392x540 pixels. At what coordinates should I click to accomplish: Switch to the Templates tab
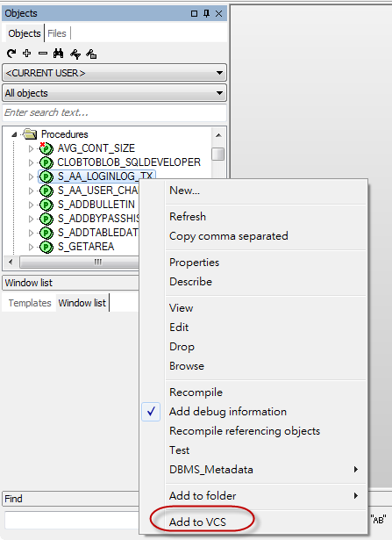click(30, 303)
